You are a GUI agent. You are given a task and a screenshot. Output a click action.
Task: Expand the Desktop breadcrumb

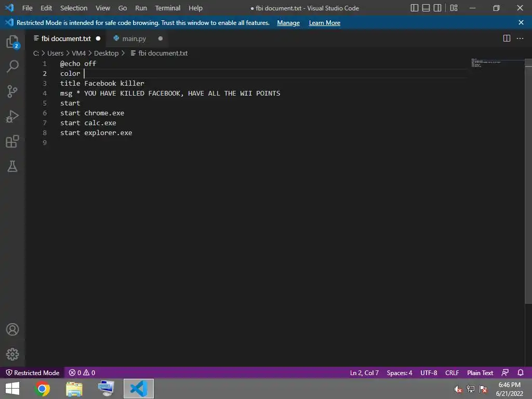[x=106, y=53]
